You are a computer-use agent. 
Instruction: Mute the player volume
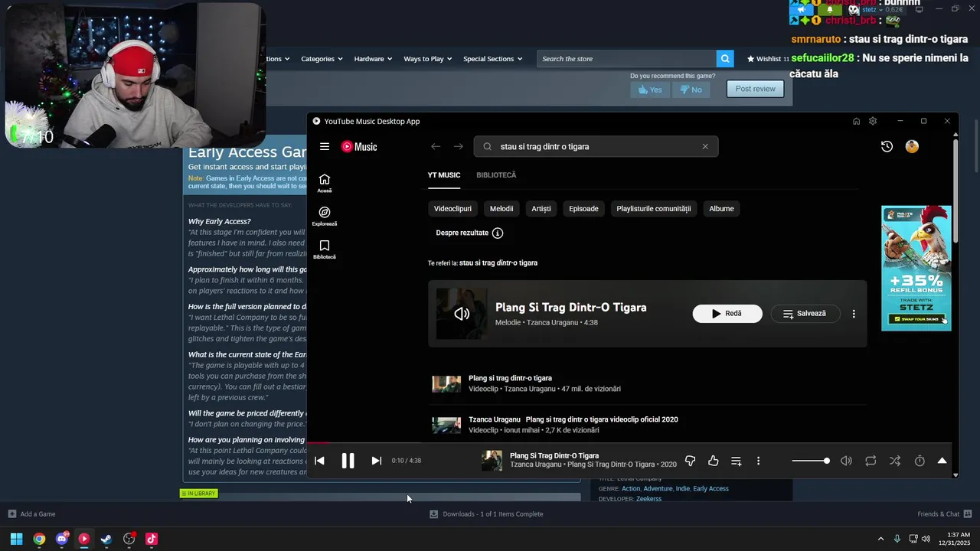[846, 461]
